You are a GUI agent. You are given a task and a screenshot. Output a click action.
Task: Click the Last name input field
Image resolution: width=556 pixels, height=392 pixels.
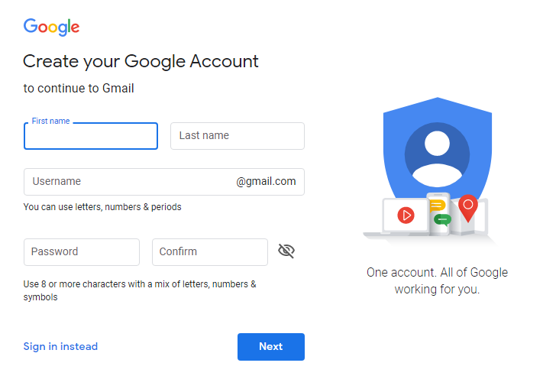pyautogui.click(x=237, y=136)
